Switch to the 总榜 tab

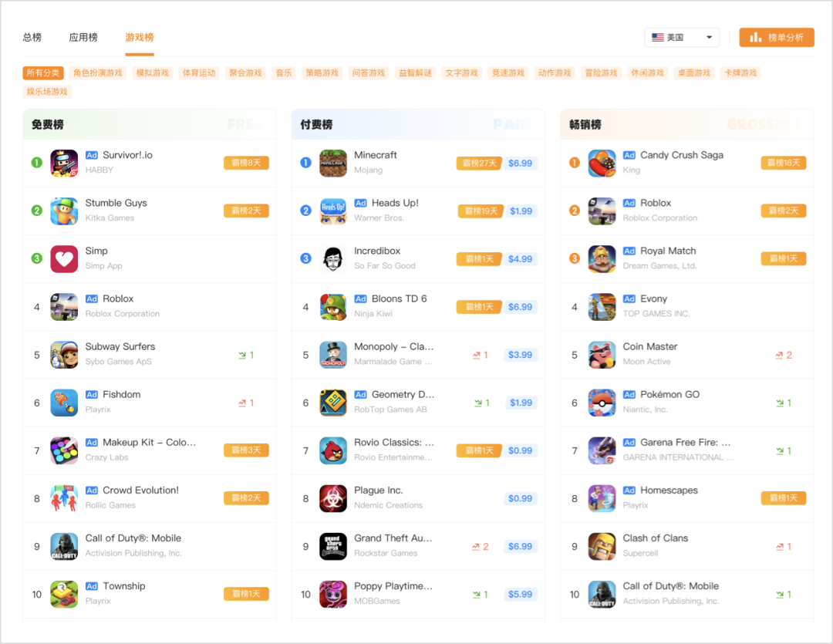[x=32, y=37]
